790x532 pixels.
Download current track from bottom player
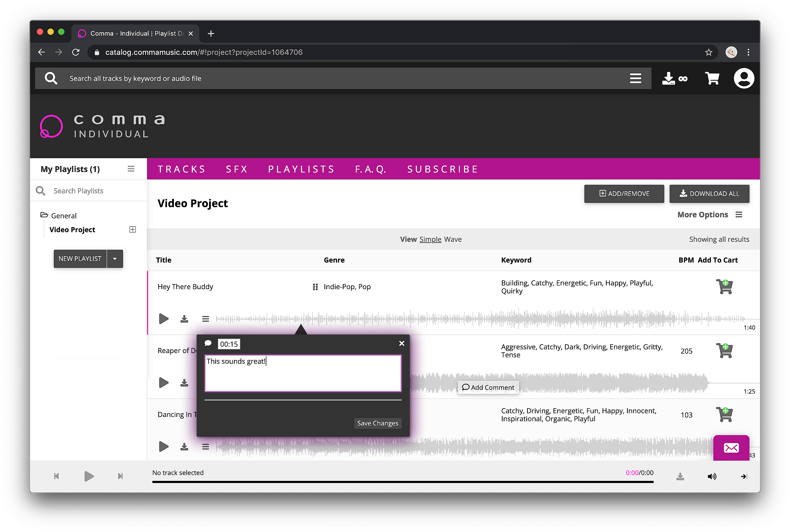(680, 476)
